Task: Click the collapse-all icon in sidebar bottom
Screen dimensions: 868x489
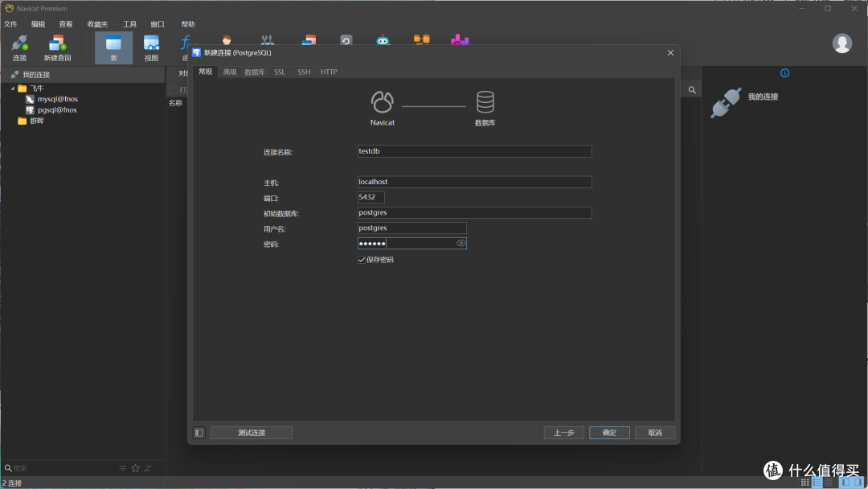Action: pyautogui.click(x=148, y=469)
